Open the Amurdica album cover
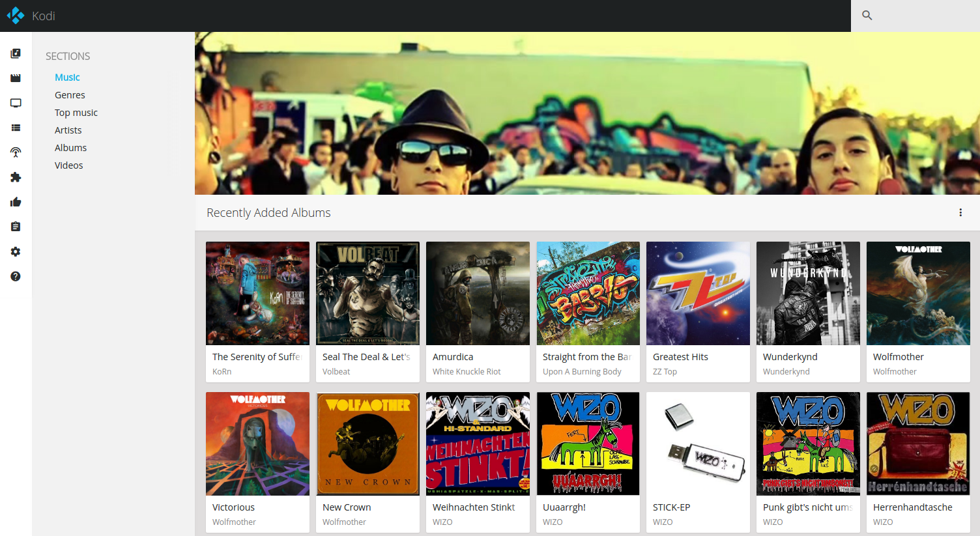Screen dimensions: 980x536 coord(478,293)
